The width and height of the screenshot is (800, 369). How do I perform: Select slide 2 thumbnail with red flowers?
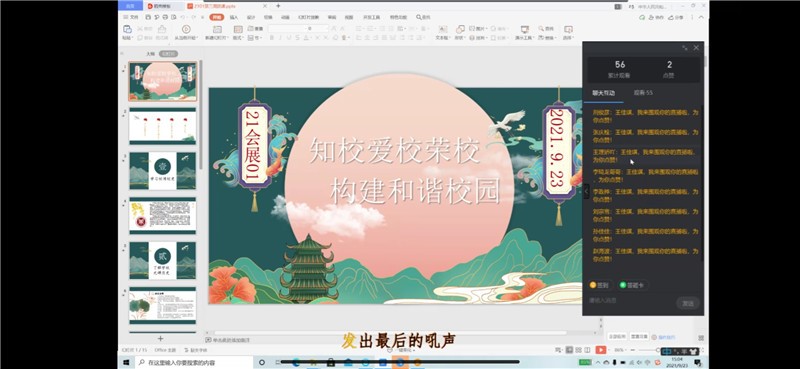click(x=162, y=126)
